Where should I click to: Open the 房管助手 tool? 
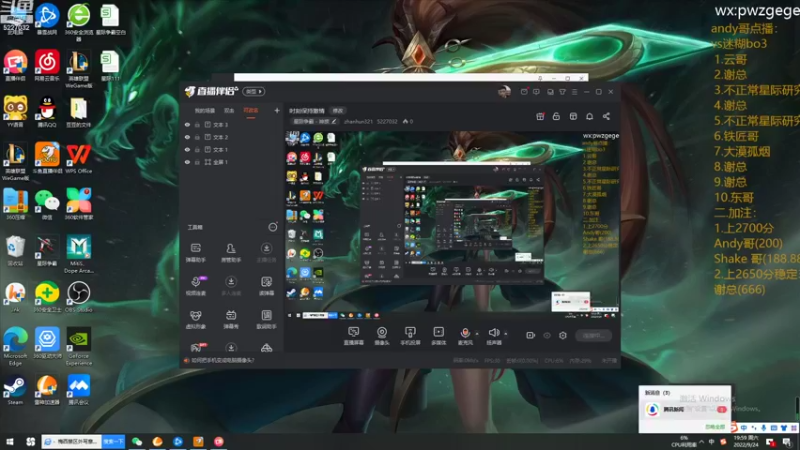[231, 253]
